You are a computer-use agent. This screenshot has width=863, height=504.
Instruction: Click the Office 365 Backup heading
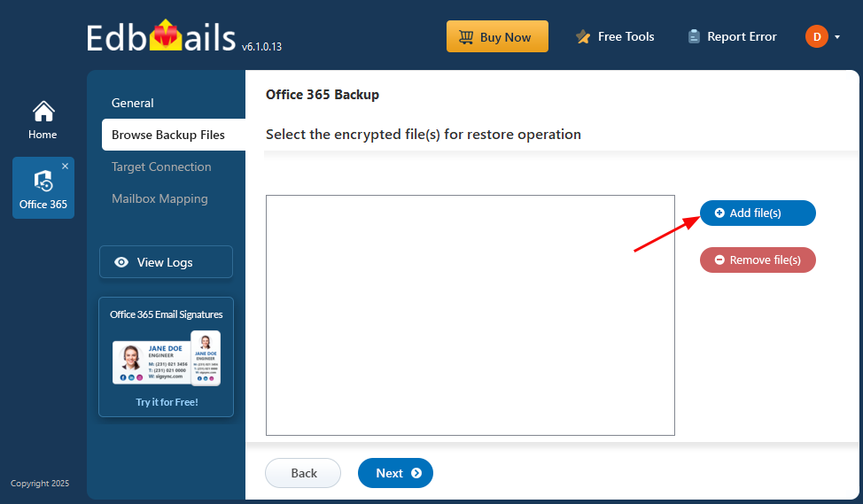323,95
